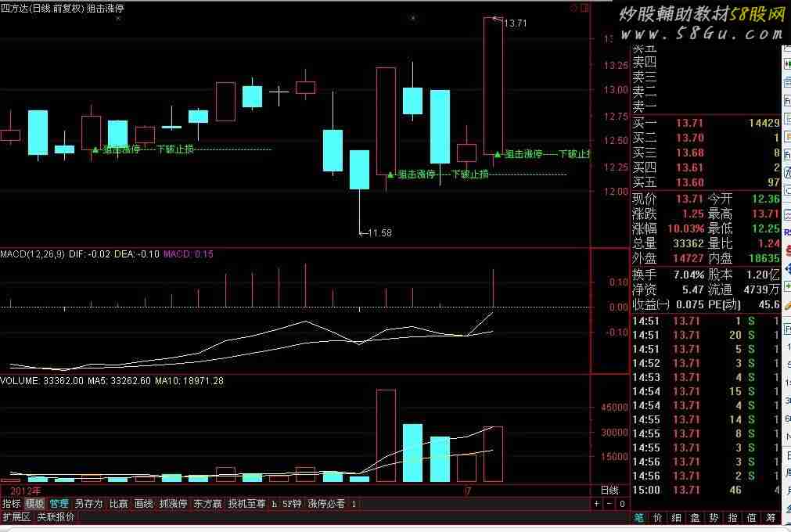
Task: Click the 最低 12.25 value
Action: (766, 228)
